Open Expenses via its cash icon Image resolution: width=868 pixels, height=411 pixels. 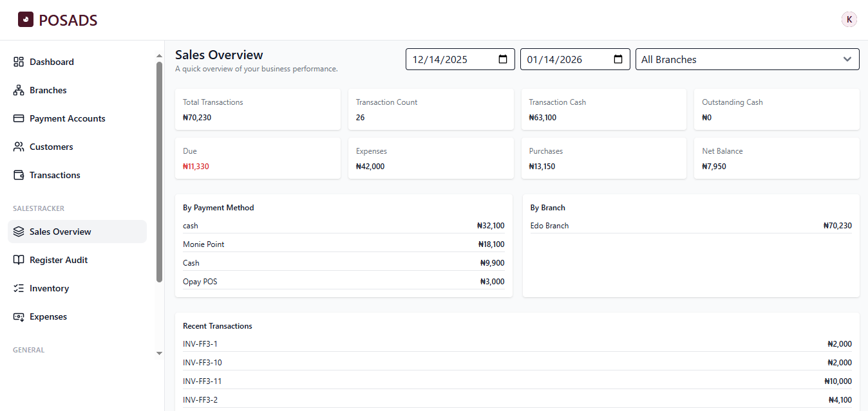(x=19, y=316)
